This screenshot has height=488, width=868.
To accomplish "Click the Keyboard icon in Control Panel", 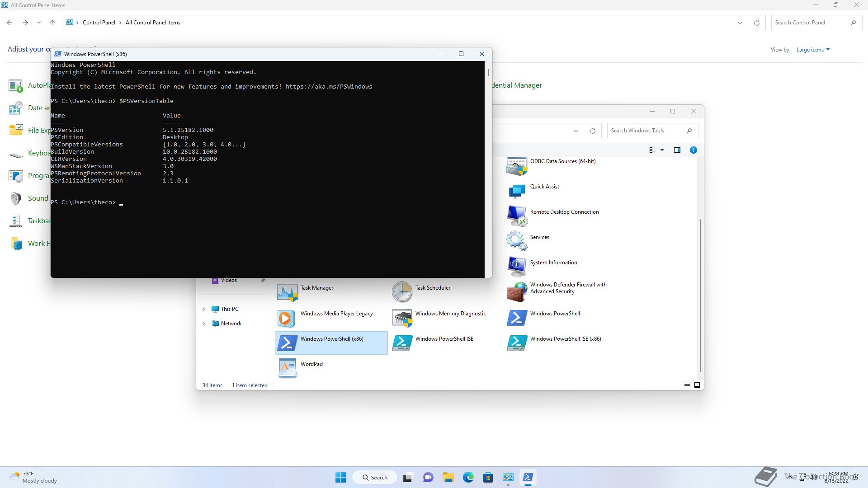I will [x=16, y=155].
